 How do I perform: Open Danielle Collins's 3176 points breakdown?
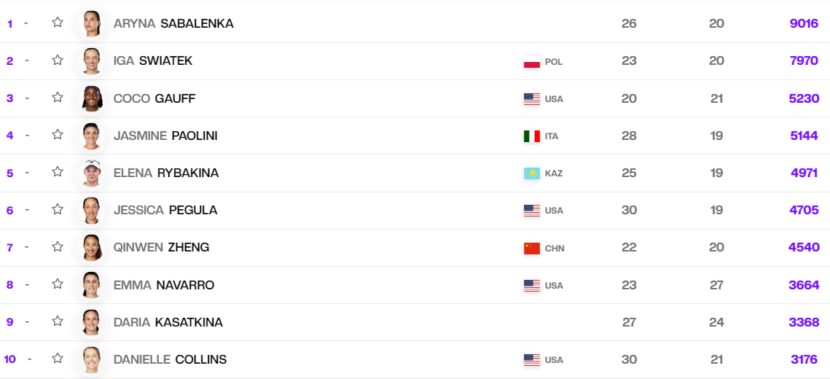805,359
